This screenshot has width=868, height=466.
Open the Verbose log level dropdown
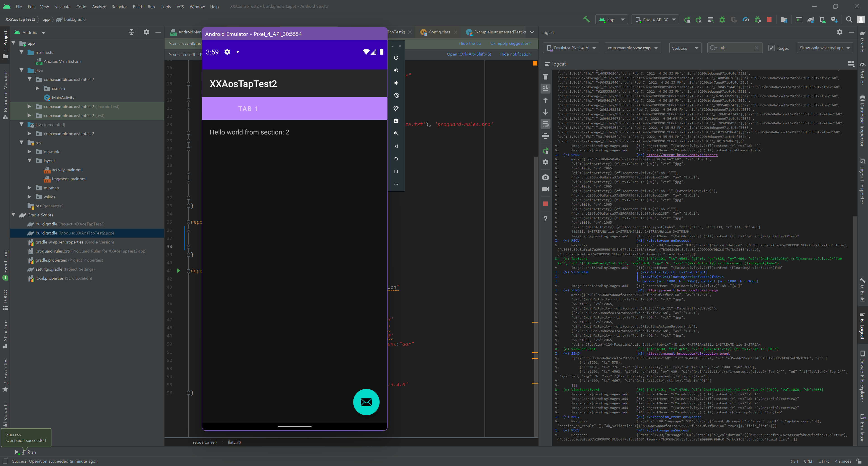click(685, 48)
